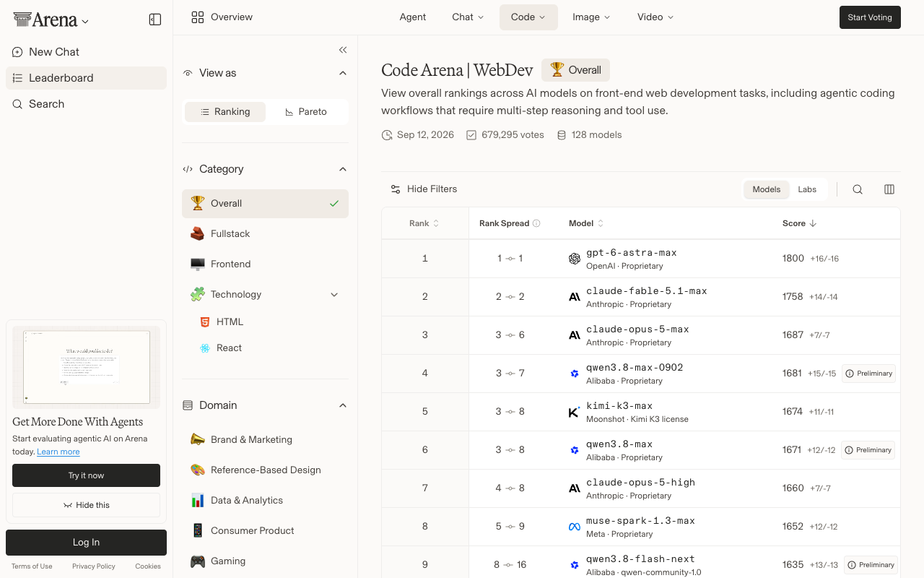The width and height of the screenshot is (924, 578).
Task: Open the Terms of Use link
Action: point(32,566)
